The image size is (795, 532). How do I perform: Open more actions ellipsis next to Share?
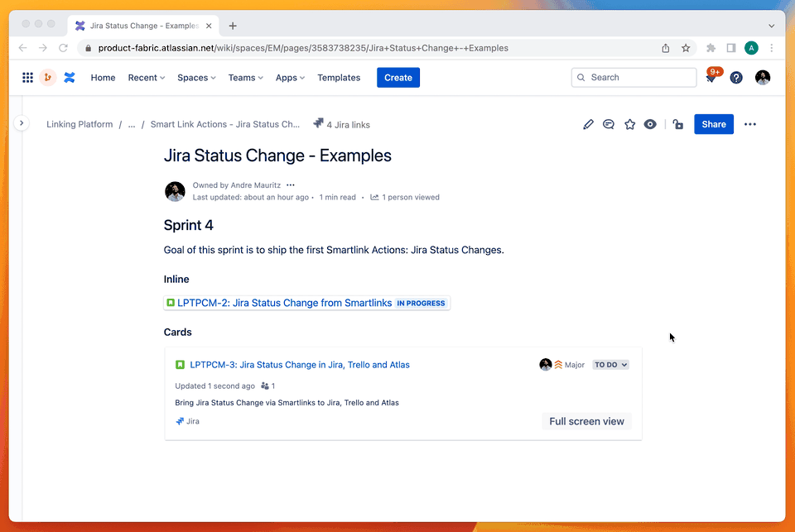click(750, 124)
